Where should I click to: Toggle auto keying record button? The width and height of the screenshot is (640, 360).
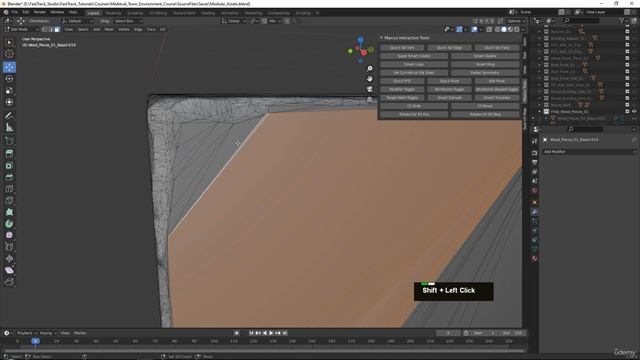point(236,333)
